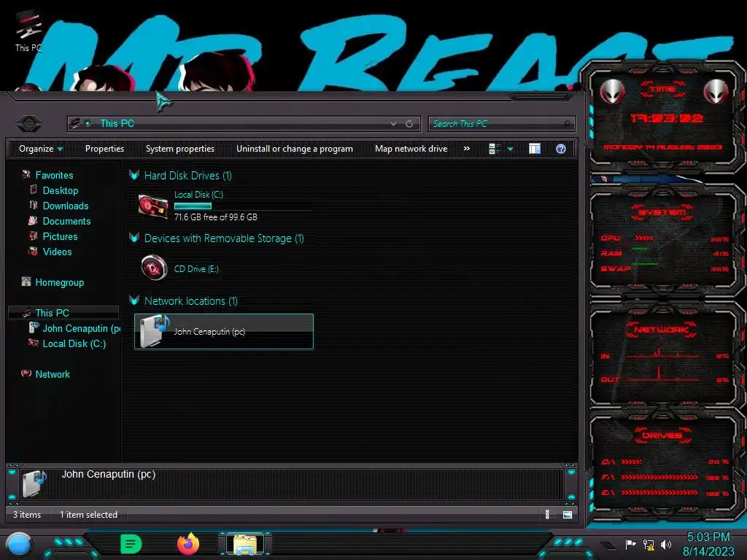Click the John Cenaputin icon in details pane

point(34,483)
